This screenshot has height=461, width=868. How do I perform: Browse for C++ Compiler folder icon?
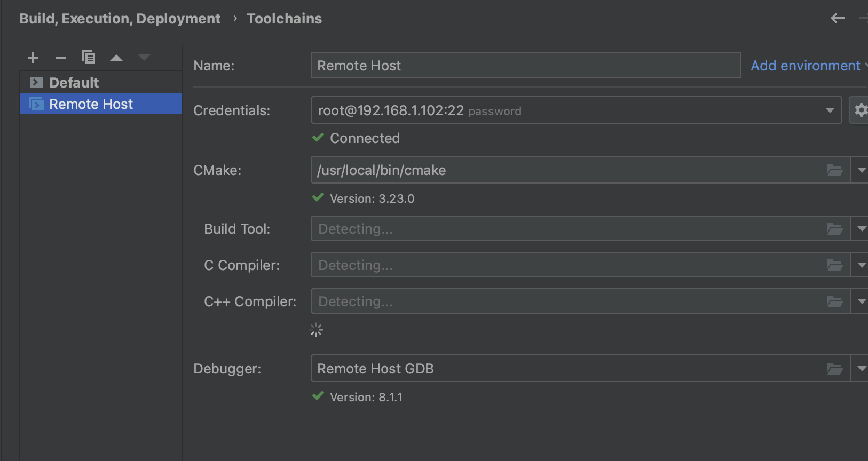(x=835, y=301)
